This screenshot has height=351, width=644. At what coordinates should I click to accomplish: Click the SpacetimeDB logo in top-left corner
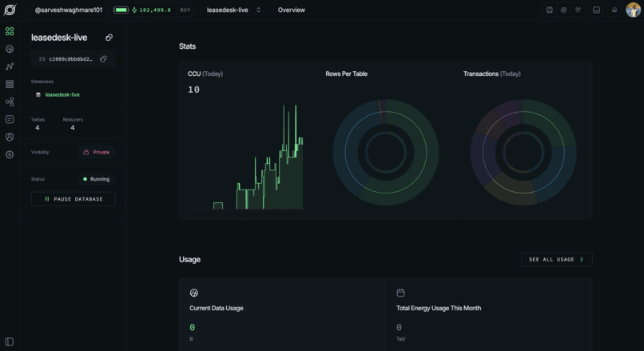point(10,10)
